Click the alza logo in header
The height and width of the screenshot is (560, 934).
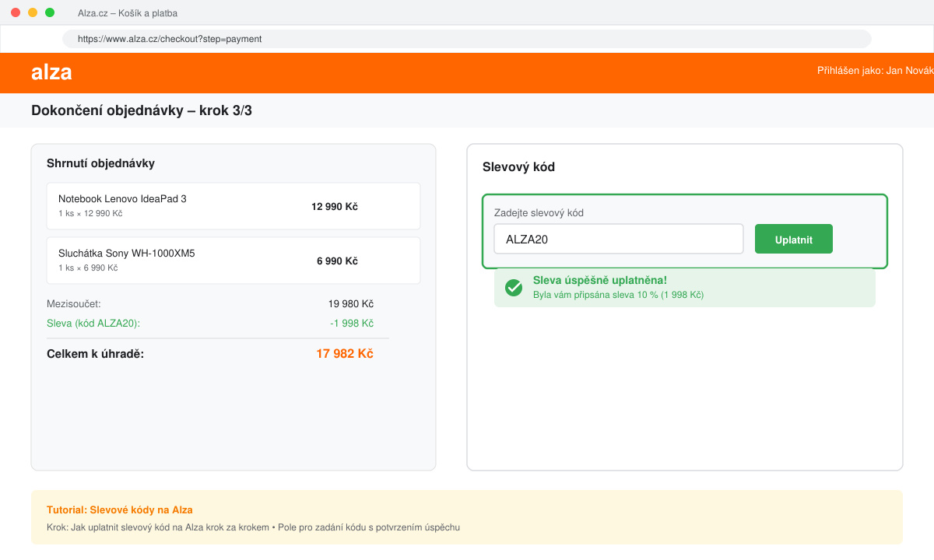(51, 72)
